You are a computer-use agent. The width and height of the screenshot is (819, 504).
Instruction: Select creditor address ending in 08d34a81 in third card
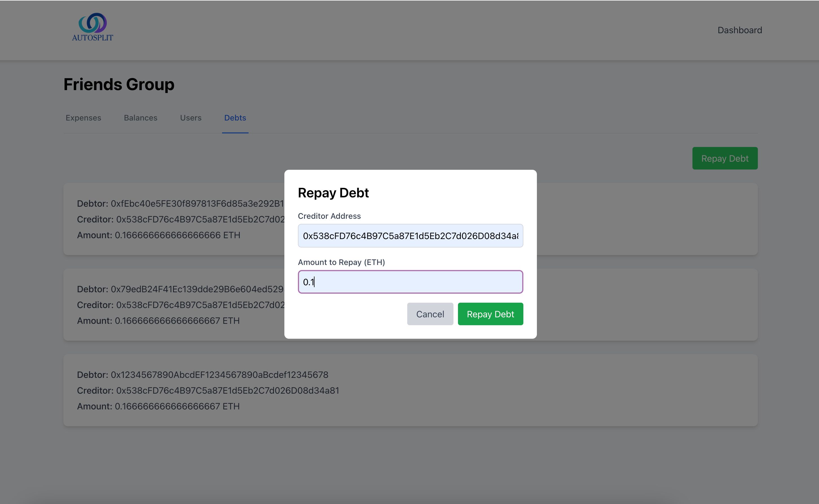[x=227, y=390]
